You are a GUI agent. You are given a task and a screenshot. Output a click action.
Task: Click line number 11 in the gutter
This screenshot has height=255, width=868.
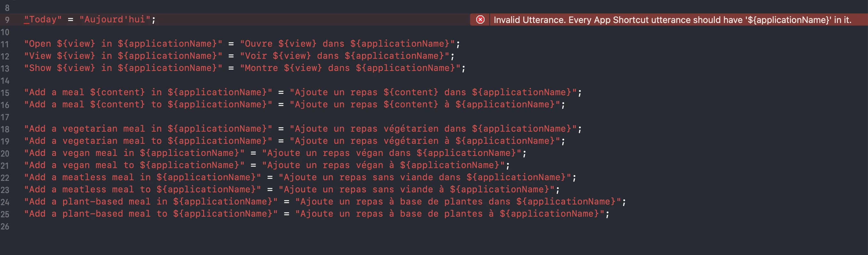(x=5, y=44)
